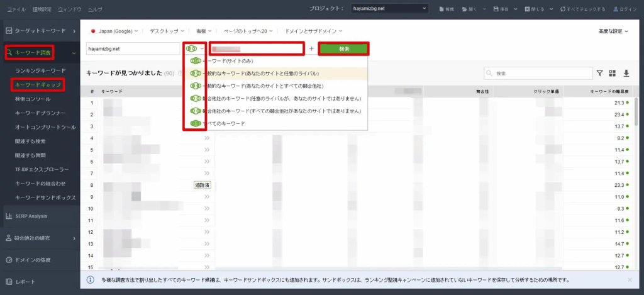This screenshot has height=295, width=644.
Task: Click the filter funnel icon
Action: (600, 74)
